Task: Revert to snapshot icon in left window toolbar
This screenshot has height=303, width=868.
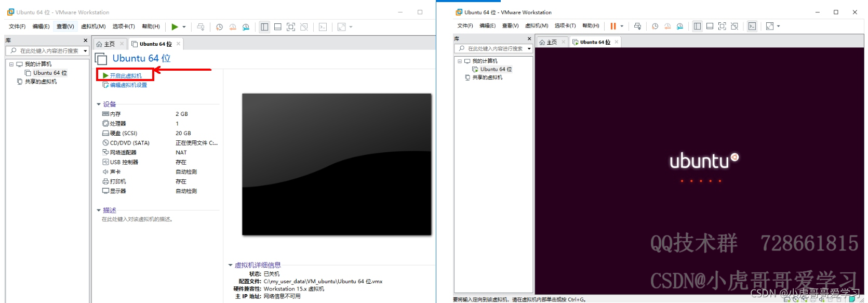Action: coord(233,27)
